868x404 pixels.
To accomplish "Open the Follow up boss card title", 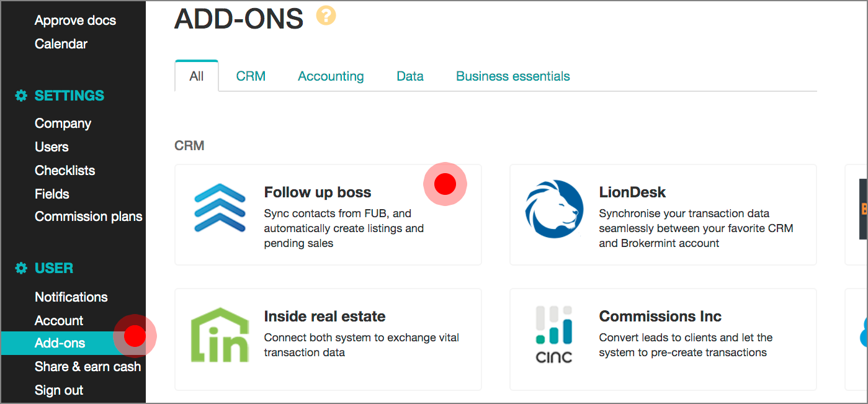I will coord(317,192).
